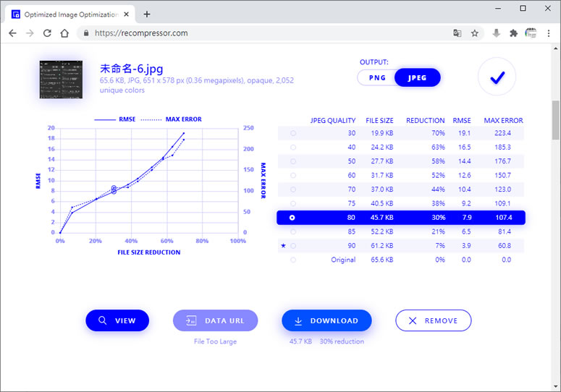Reload the page with the refresh icon
561x392 pixels.
pyautogui.click(x=47, y=33)
